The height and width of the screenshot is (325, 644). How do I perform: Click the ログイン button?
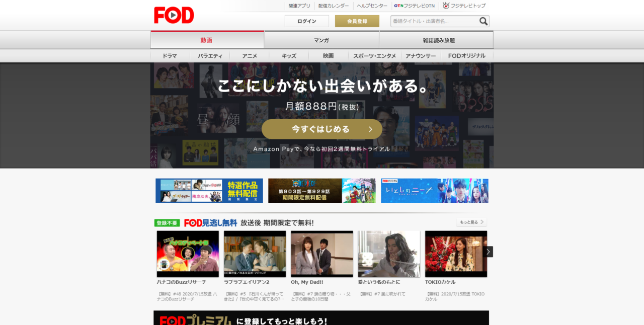pyautogui.click(x=307, y=21)
